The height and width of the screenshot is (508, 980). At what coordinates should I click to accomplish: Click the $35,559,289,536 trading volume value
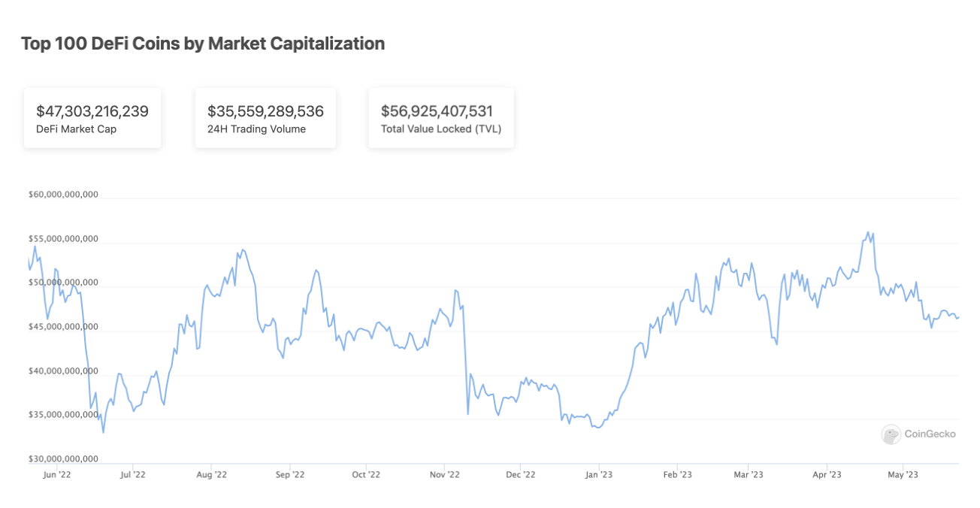(265, 111)
